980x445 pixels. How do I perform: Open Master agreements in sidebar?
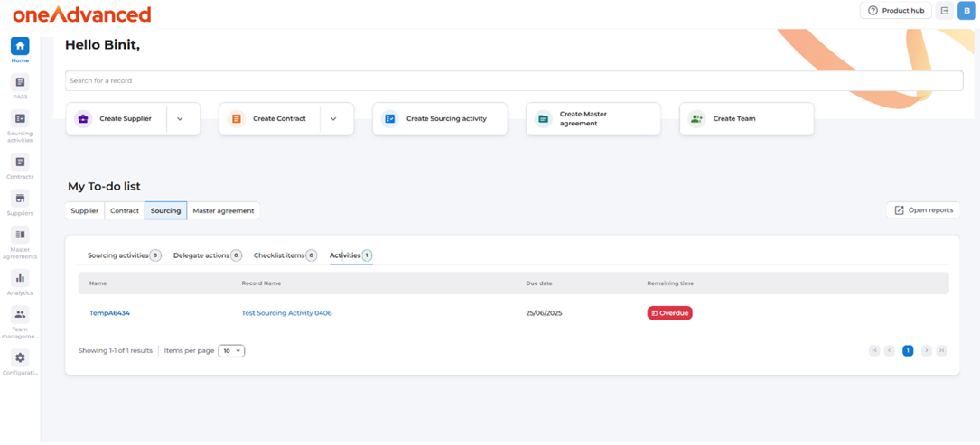coord(20,235)
